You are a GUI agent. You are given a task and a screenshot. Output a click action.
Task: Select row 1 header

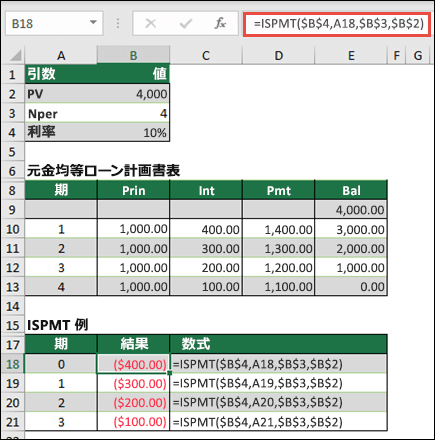[x=12, y=74]
